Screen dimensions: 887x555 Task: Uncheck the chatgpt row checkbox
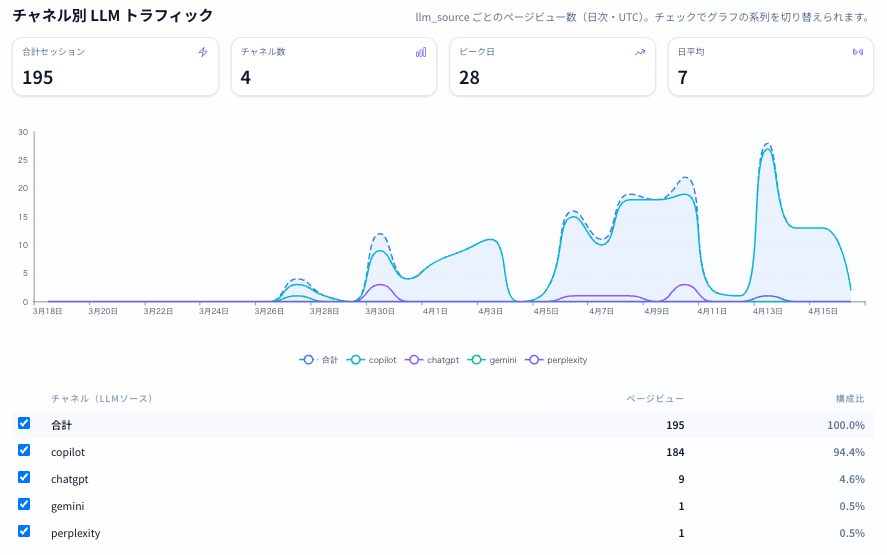click(x=24, y=477)
